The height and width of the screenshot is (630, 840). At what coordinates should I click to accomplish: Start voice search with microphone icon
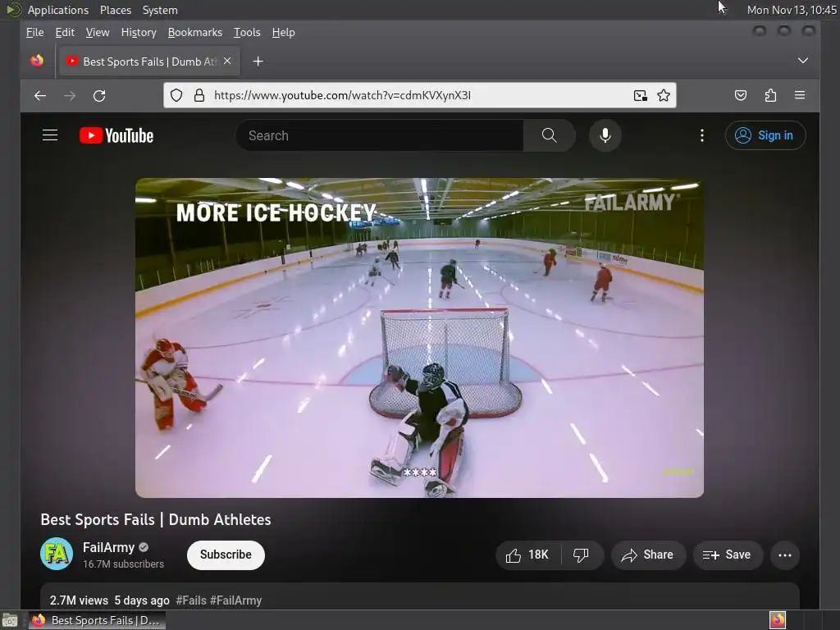[x=605, y=135]
